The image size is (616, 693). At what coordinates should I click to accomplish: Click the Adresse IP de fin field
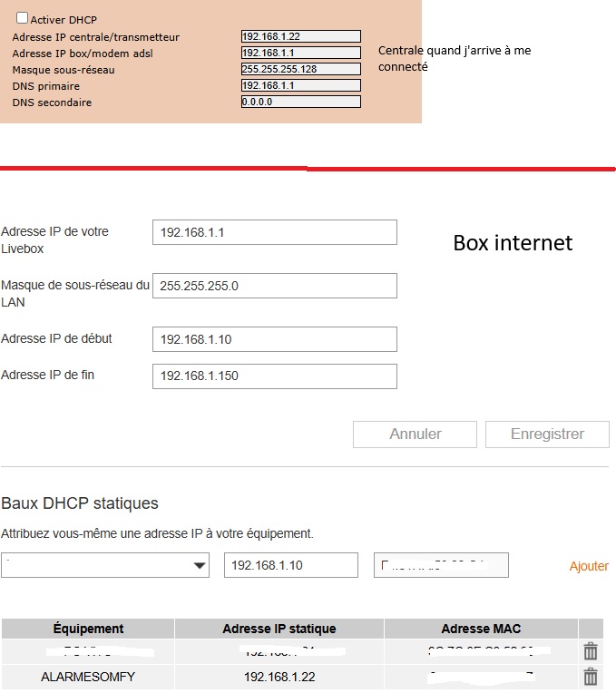click(x=275, y=376)
